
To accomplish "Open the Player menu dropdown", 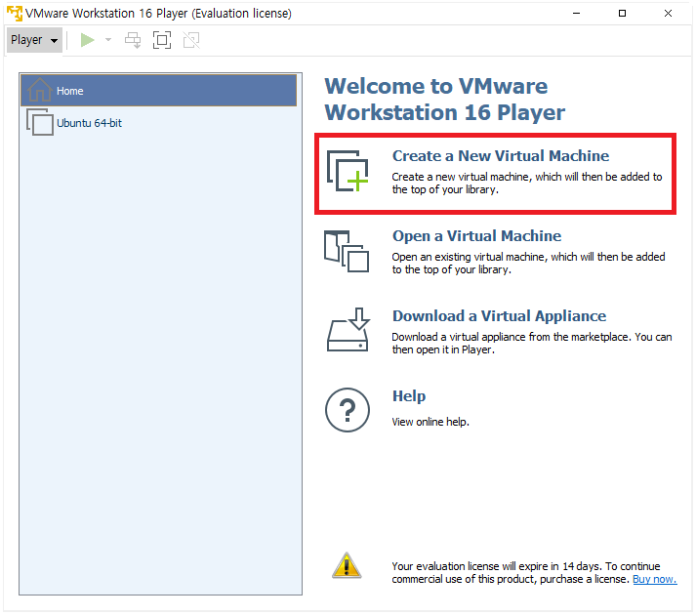I will (x=34, y=40).
